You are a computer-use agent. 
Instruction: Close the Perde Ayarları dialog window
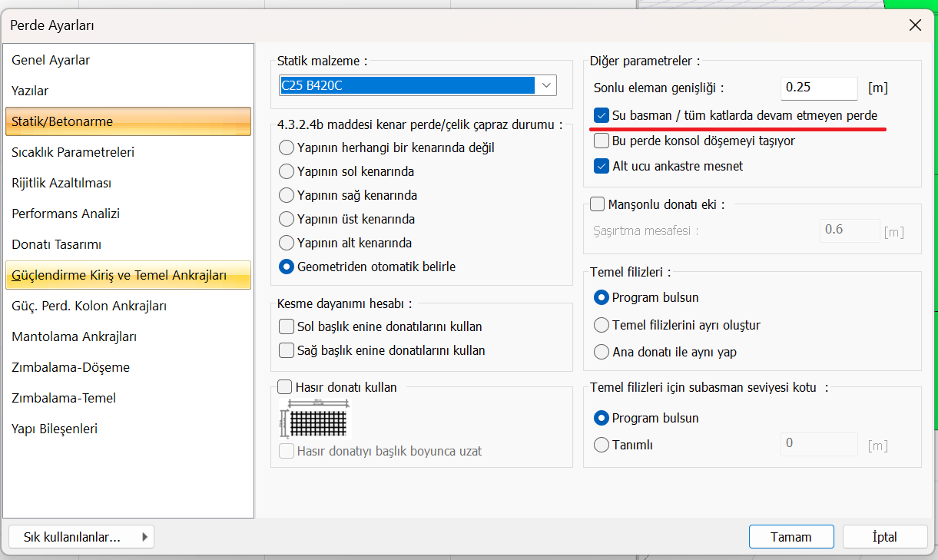[915, 25]
